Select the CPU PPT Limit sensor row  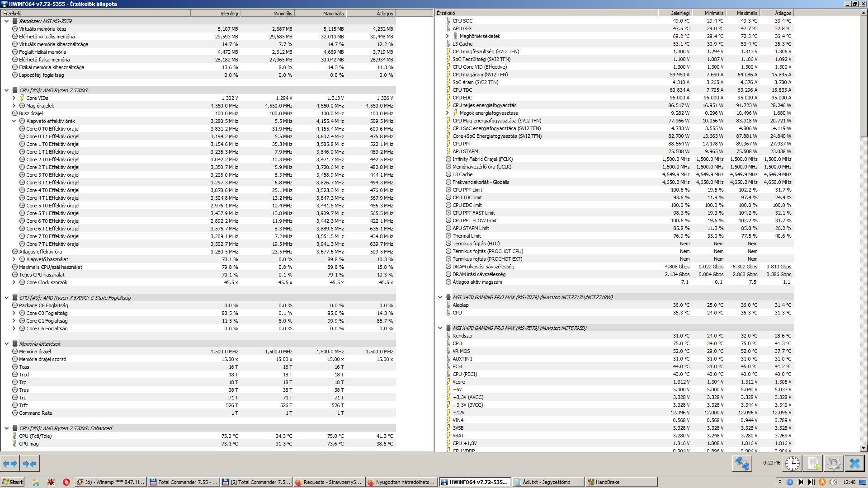click(467, 190)
